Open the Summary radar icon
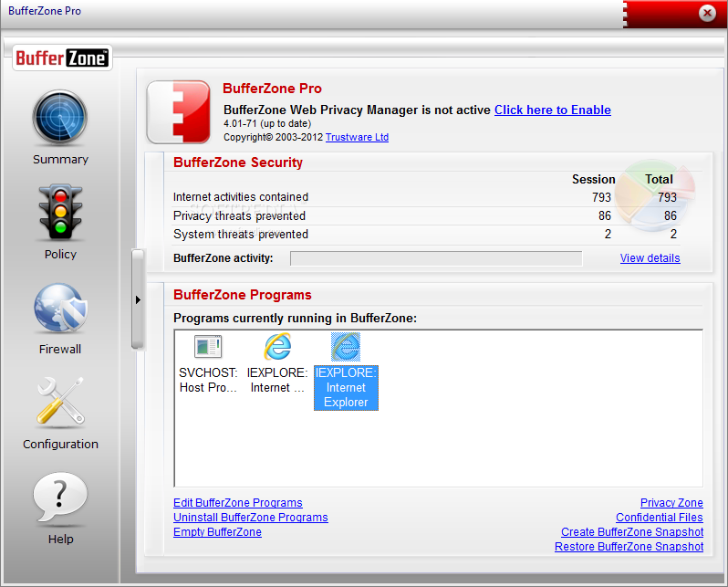 pyautogui.click(x=60, y=120)
